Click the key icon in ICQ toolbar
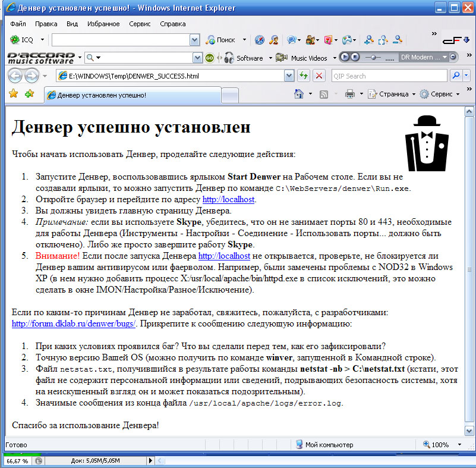476x468 pixels. click(x=397, y=40)
